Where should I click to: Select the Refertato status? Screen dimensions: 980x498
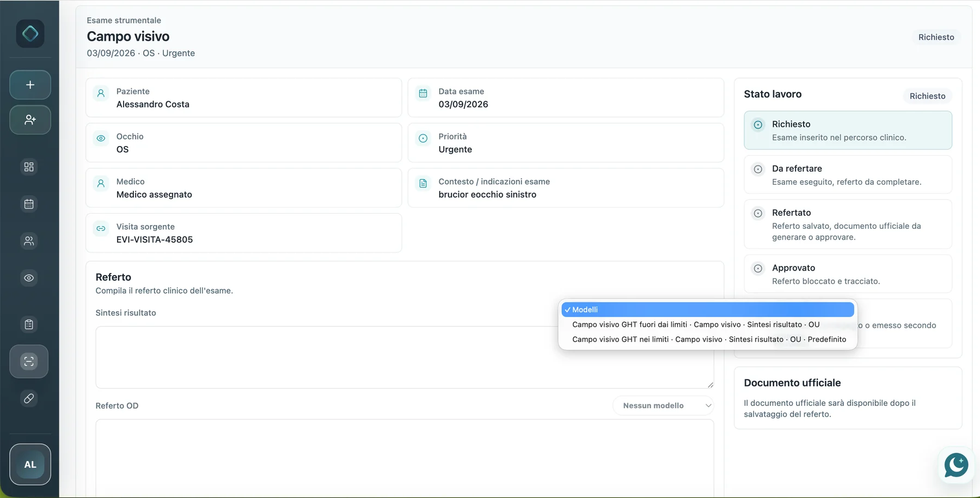click(848, 224)
